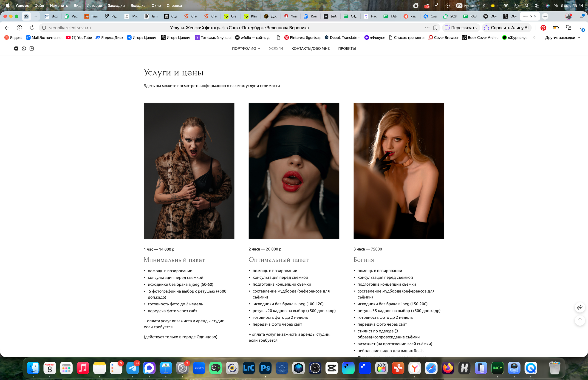Viewport: 588px width, 380px height.
Task: Open the Русская input language menu
Action: coord(466,6)
